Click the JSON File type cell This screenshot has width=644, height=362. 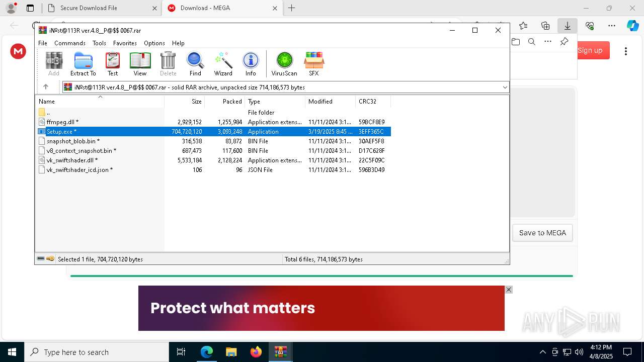(x=260, y=170)
